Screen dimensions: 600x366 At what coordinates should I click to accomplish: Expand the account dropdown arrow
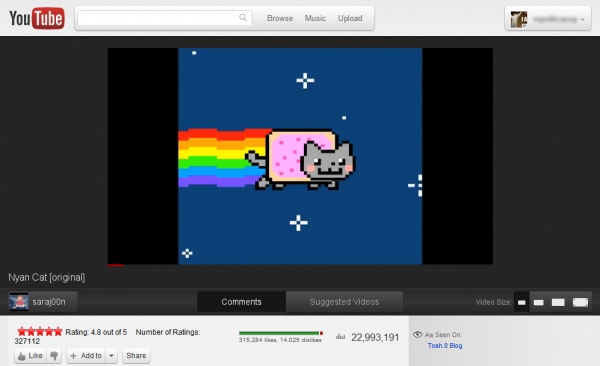click(582, 20)
